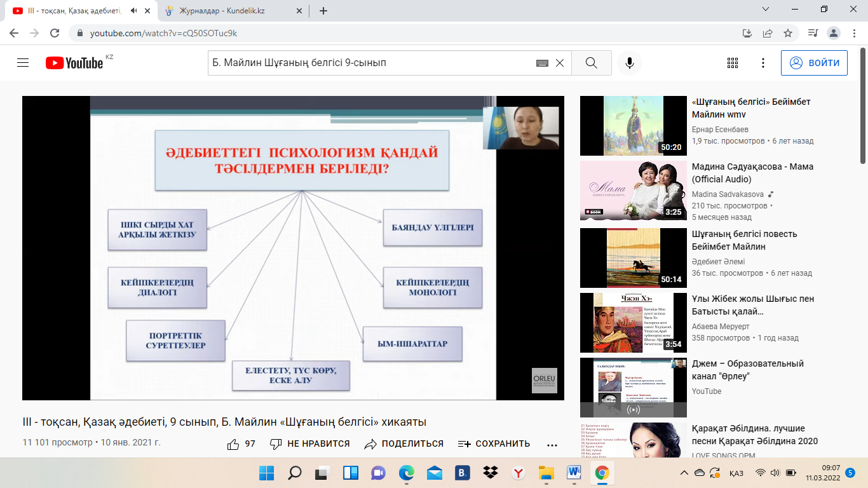Screen dimensions: 868x488
Task: Open the Mail app from the taskbar
Action: tap(434, 473)
